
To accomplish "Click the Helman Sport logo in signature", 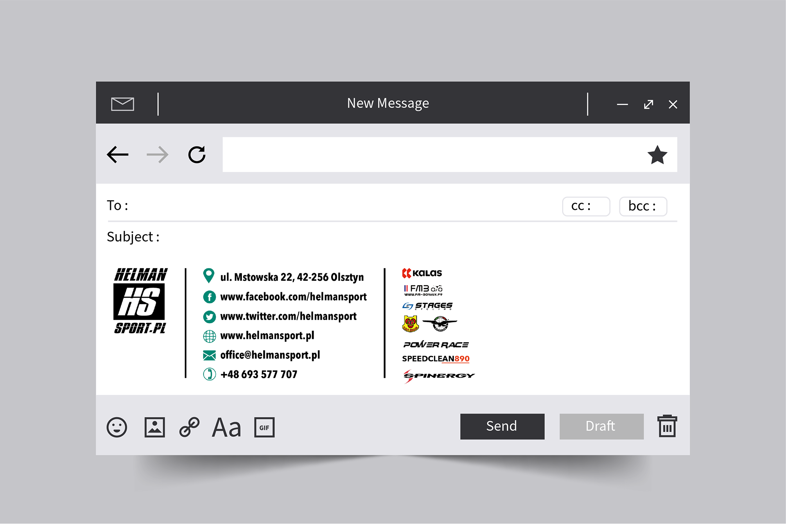I will [140, 301].
